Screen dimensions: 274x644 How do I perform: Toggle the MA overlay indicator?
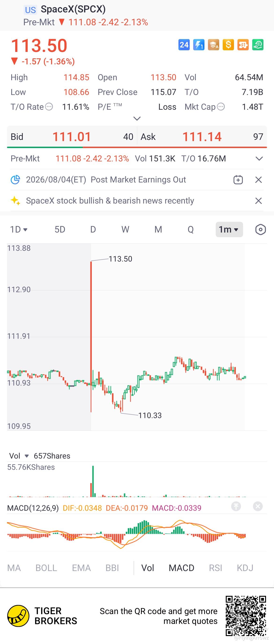[x=14, y=568]
